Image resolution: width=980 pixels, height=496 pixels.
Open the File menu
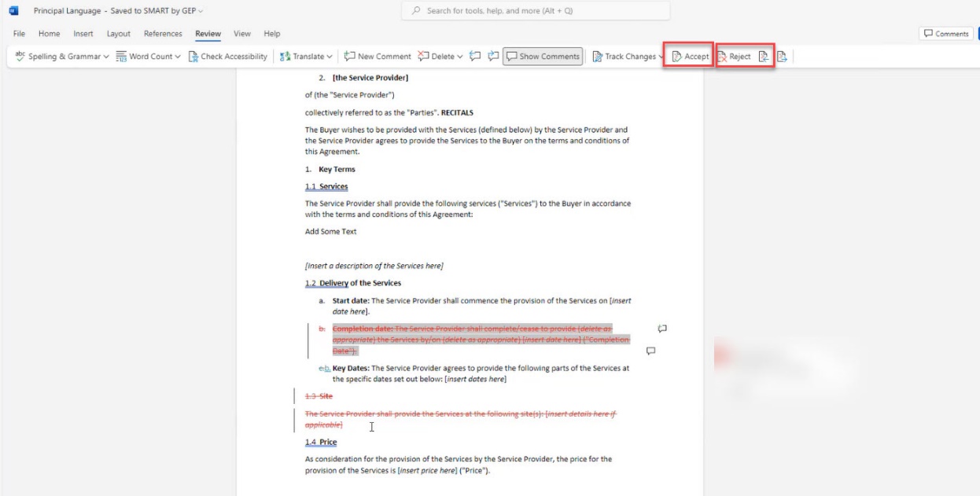[x=20, y=34]
